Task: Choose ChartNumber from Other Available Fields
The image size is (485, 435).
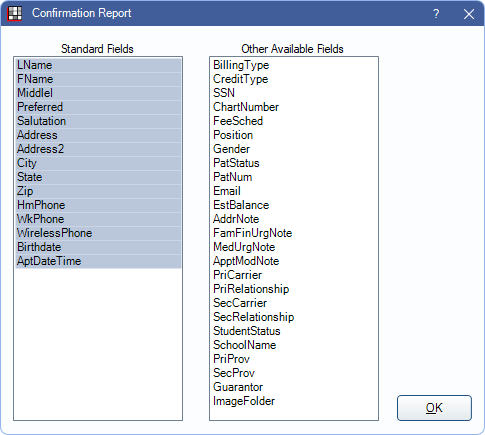Action: [294, 107]
